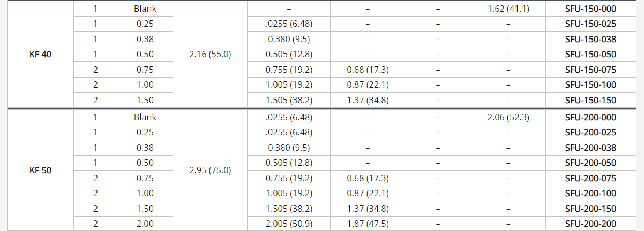Open part number SFU-150-075

point(590,70)
